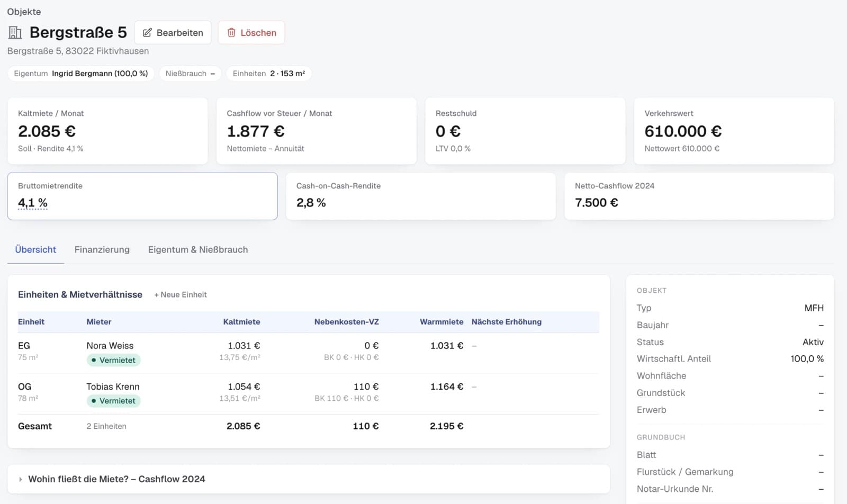This screenshot has width=847, height=504.
Task: Switch to the Finanzierung tab
Action: tap(102, 249)
